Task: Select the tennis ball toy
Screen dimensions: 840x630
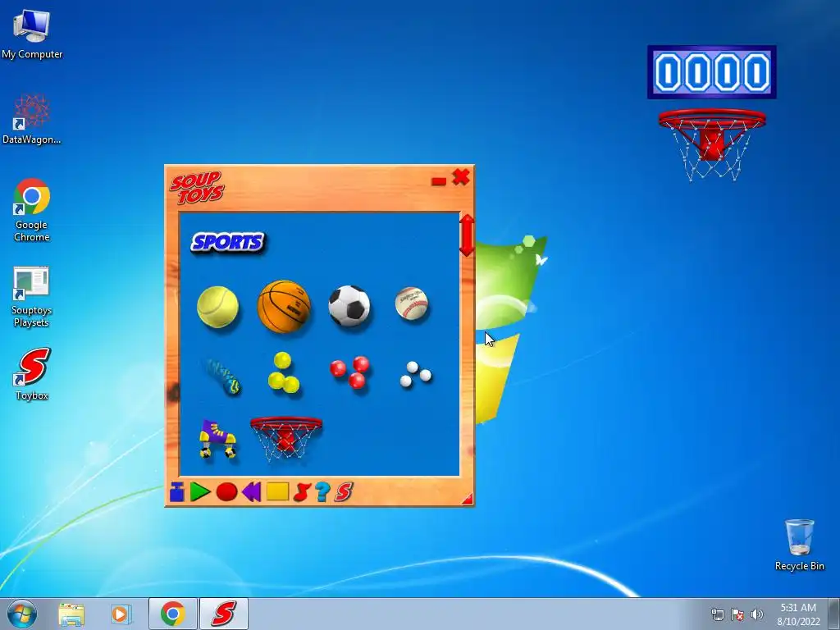Action: click(217, 307)
